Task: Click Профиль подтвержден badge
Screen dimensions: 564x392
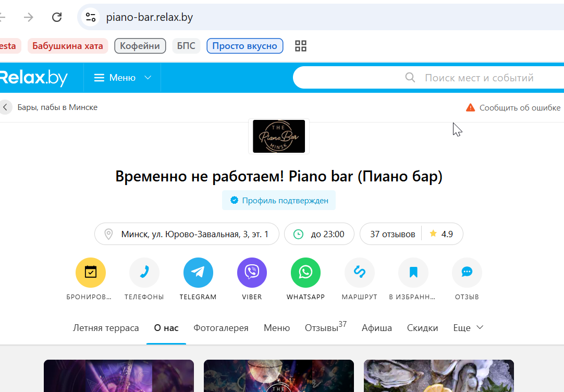Action: tap(279, 200)
